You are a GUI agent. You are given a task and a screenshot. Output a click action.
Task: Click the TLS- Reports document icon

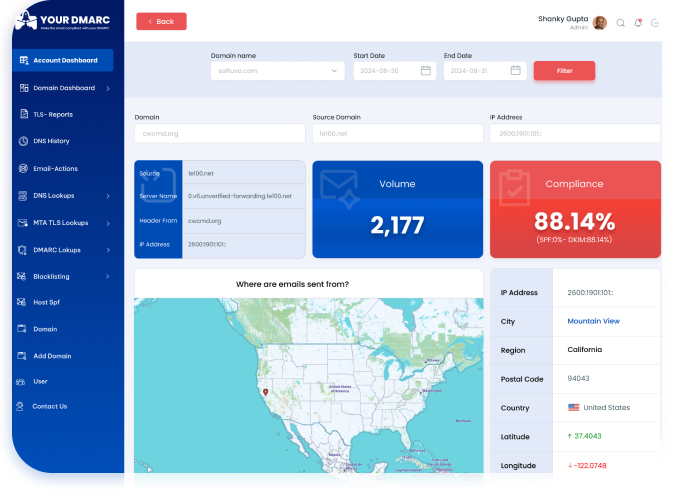(23, 115)
